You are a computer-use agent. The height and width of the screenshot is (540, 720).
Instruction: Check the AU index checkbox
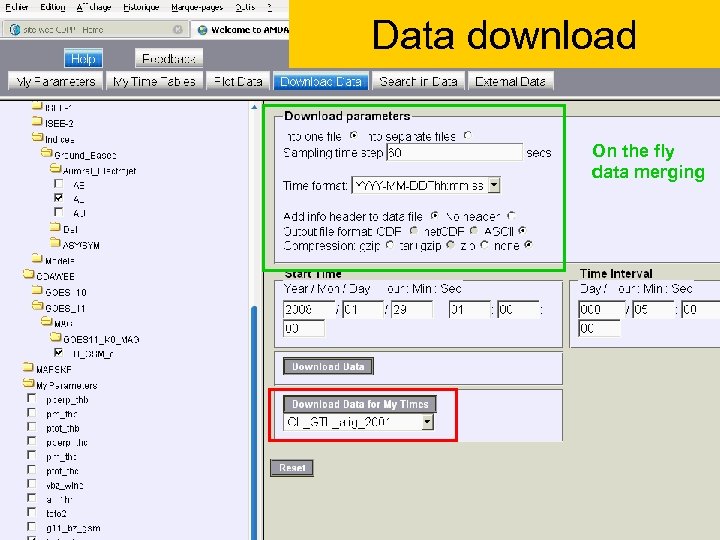pyautogui.click(x=58, y=212)
